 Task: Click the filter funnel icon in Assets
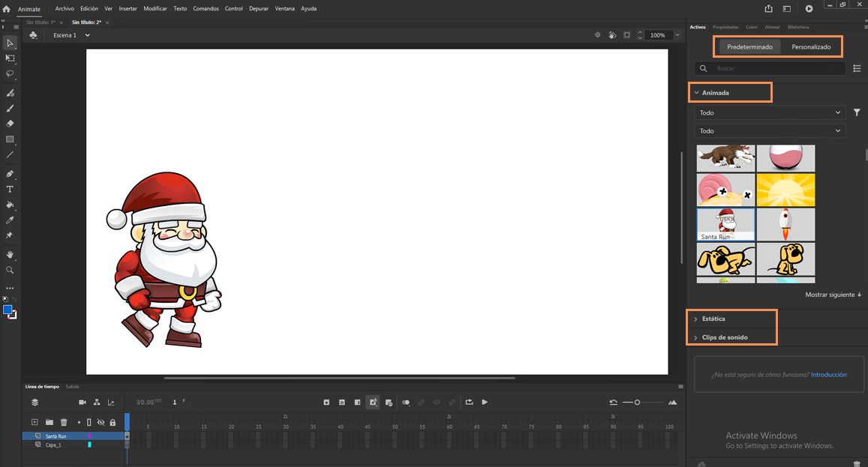pos(857,112)
